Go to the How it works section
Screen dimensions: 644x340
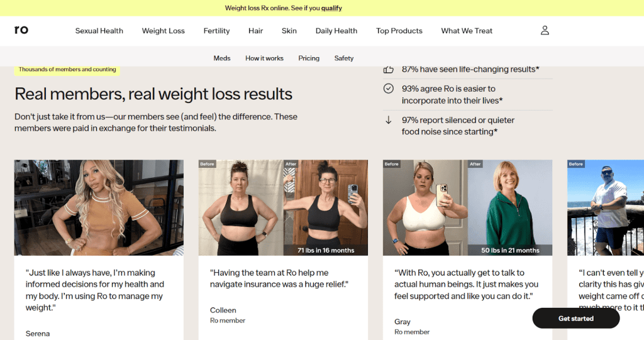pyautogui.click(x=265, y=58)
